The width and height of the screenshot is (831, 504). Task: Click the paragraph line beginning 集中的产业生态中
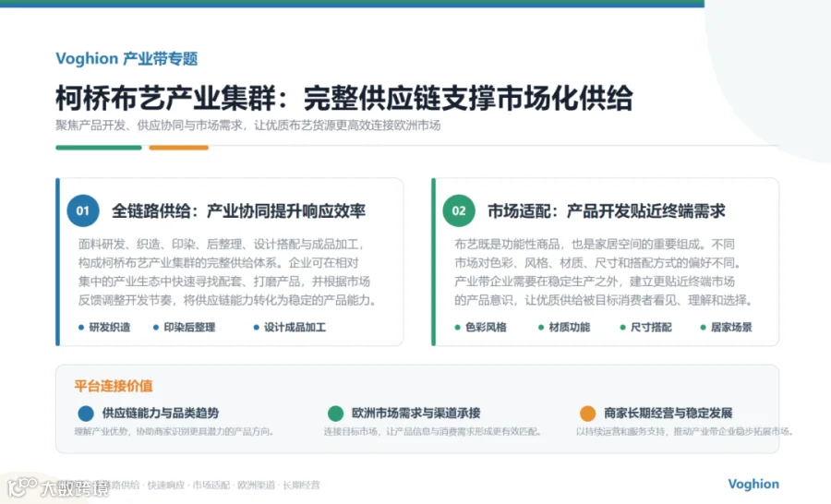(224, 282)
